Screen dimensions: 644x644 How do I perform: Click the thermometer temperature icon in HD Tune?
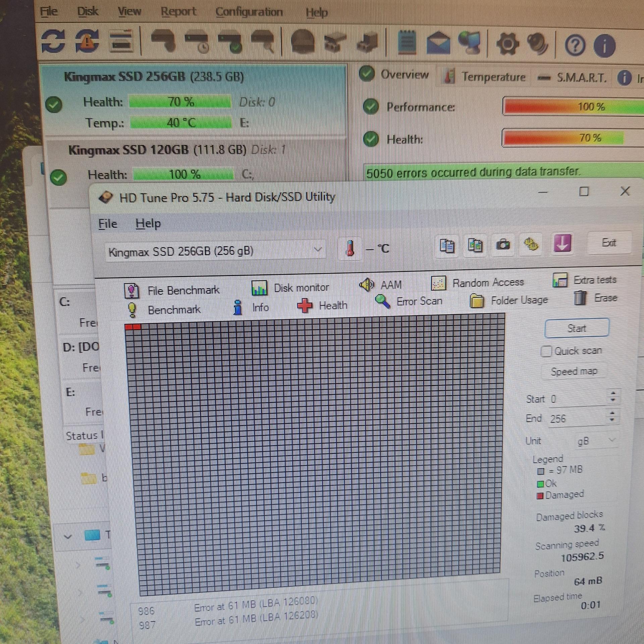(x=350, y=249)
